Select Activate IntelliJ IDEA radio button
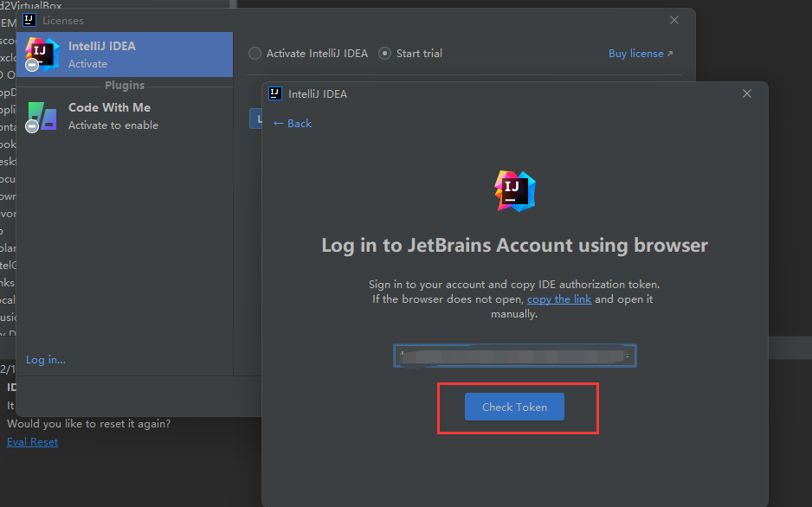This screenshot has width=812, height=507. [x=308, y=54]
